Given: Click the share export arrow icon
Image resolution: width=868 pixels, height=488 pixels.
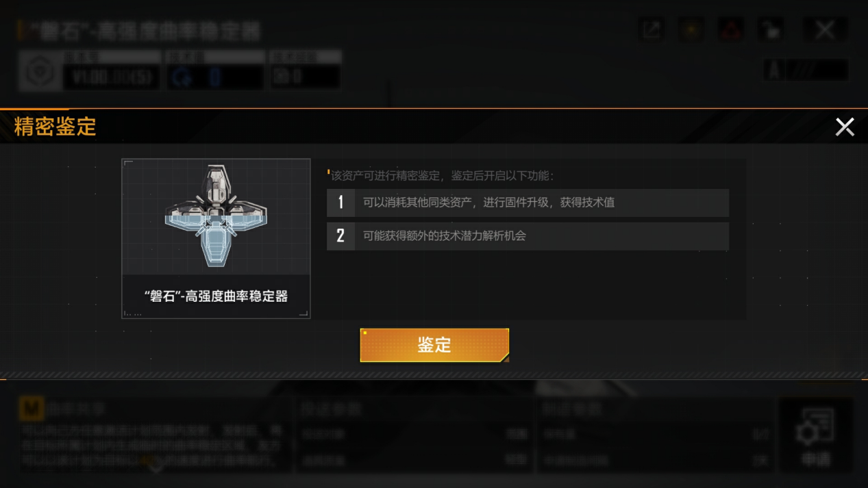Looking at the screenshot, I should point(652,29).
